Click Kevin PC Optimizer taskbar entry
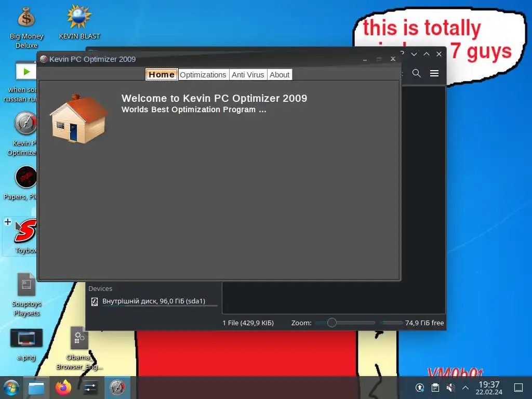 click(117, 388)
